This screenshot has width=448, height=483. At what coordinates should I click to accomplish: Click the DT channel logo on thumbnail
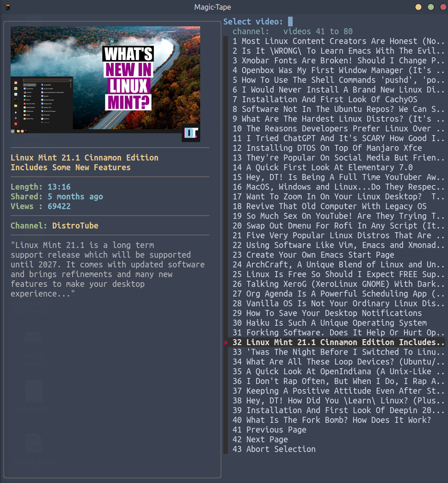pyautogui.click(x=190, y=133)
